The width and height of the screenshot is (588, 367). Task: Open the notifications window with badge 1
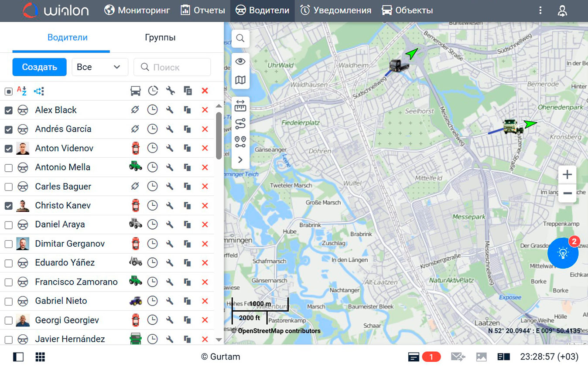pyautogui.click(x=424, y=357)
